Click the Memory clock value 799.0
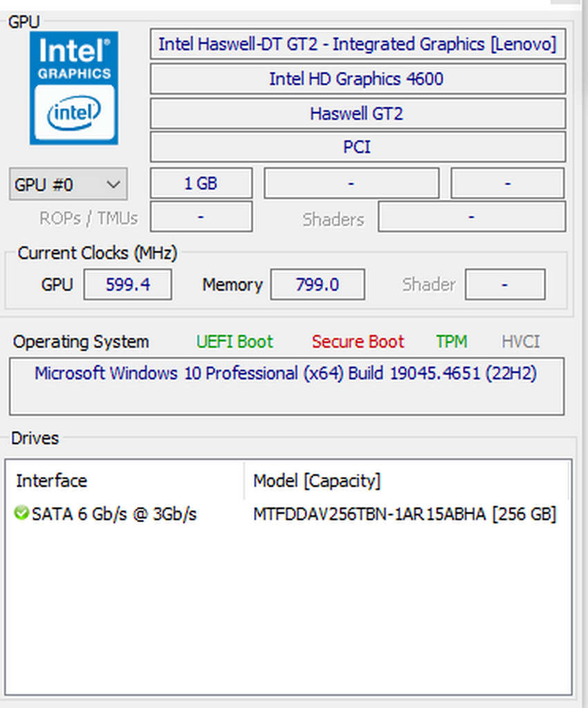This screenshot has width=588, height=708. pyautogui.click(x=318, y=284)
